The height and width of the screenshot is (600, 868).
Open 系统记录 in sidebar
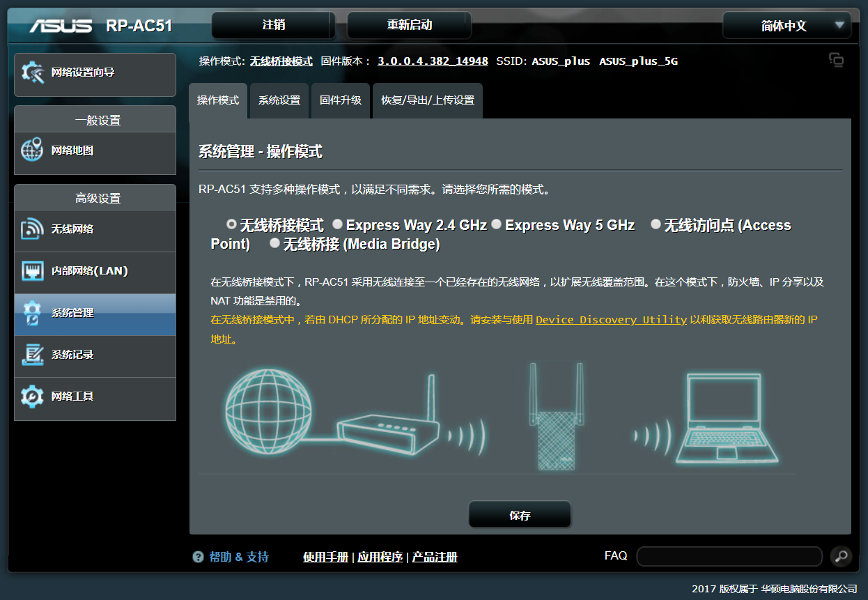95,356
